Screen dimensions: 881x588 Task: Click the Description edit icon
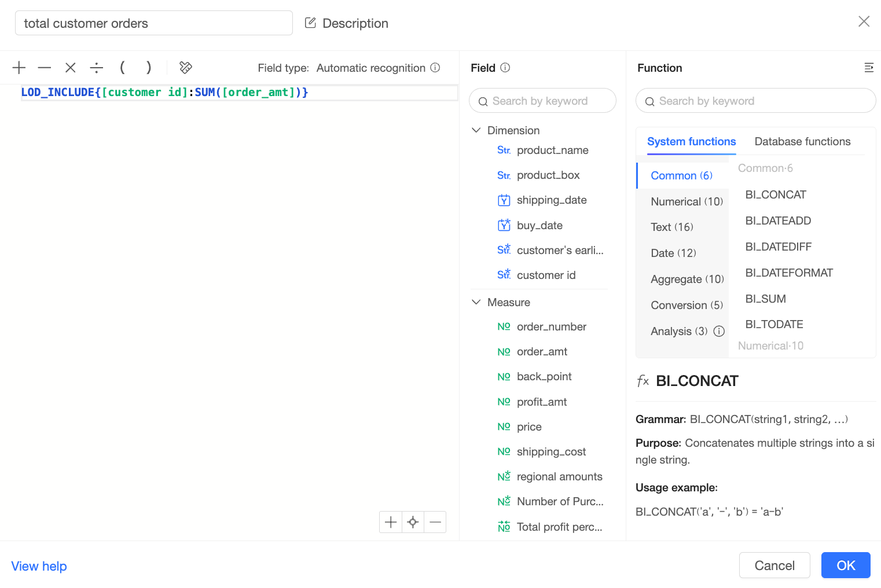[310, 23]
